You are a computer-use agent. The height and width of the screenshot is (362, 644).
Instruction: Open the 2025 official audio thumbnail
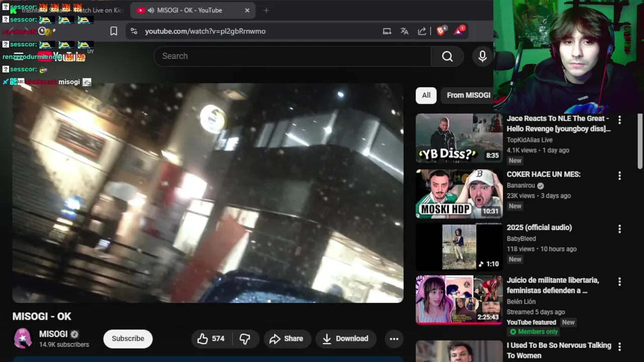pos(459,247)
